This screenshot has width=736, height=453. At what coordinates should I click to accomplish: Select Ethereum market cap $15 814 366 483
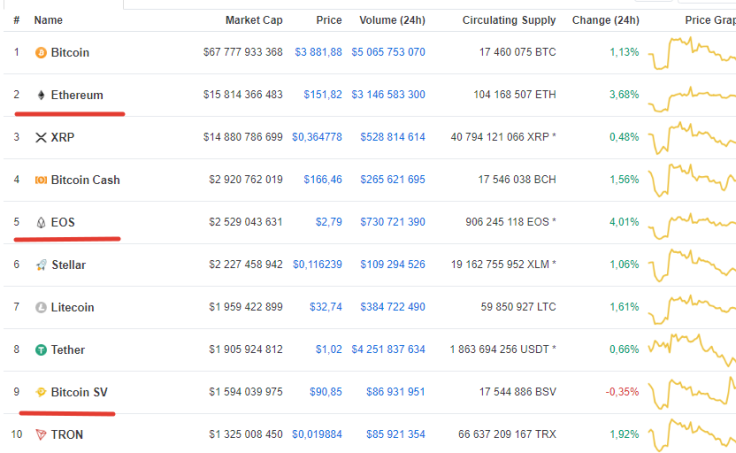243,94
